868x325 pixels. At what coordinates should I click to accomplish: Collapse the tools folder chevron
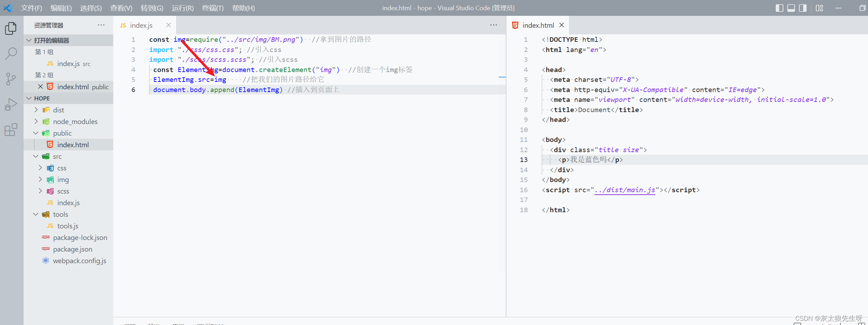pos(36,214)
